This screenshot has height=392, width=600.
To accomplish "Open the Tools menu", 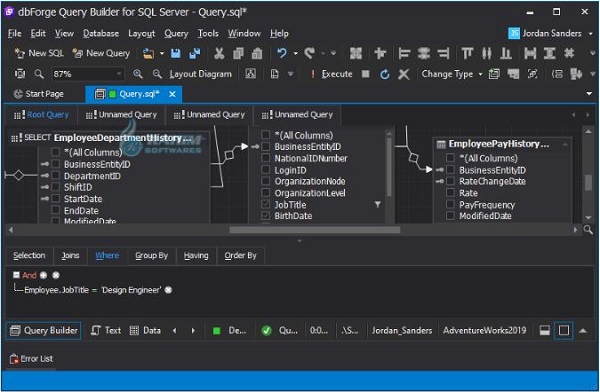I will click(x=208, y=33).
